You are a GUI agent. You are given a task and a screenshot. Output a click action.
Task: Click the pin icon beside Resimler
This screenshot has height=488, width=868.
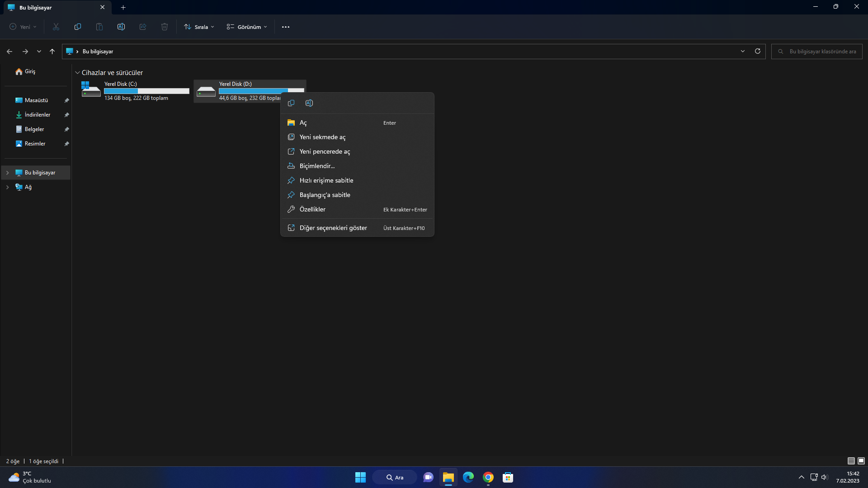point(66,144)
